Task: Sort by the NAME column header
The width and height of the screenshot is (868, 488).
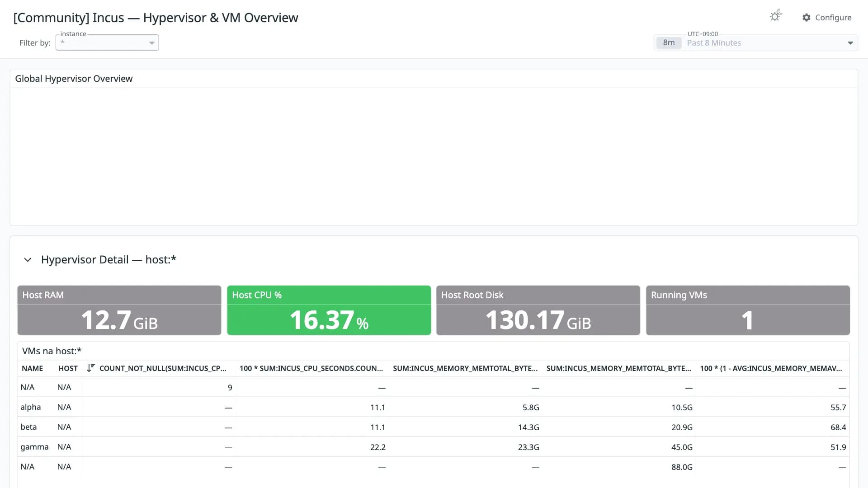Action: (x=33, y=368)
